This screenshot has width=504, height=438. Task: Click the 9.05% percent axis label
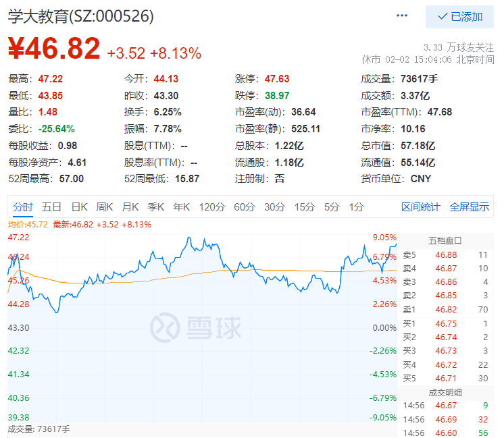384,238
